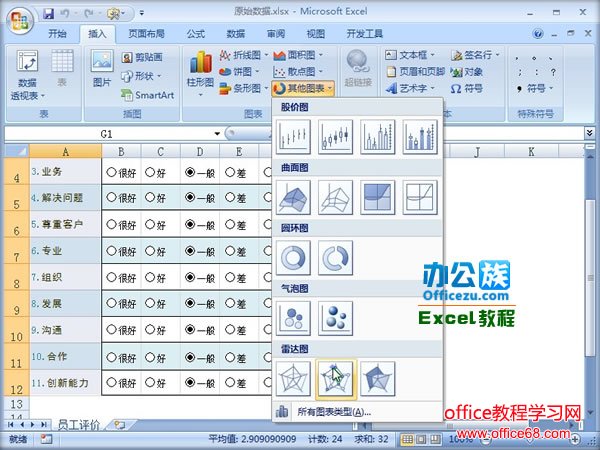
Task: Select 好 radio for 4.解决问题
Action: 150,197
